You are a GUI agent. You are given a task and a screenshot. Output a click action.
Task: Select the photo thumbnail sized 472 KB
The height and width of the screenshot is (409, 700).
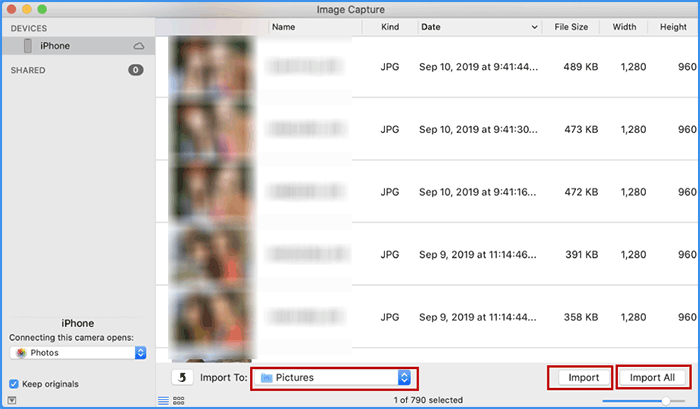point(211,192)
